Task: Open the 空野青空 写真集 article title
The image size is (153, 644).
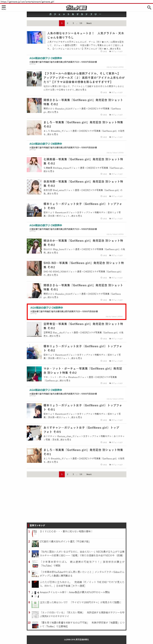Action: pos(83,326)
